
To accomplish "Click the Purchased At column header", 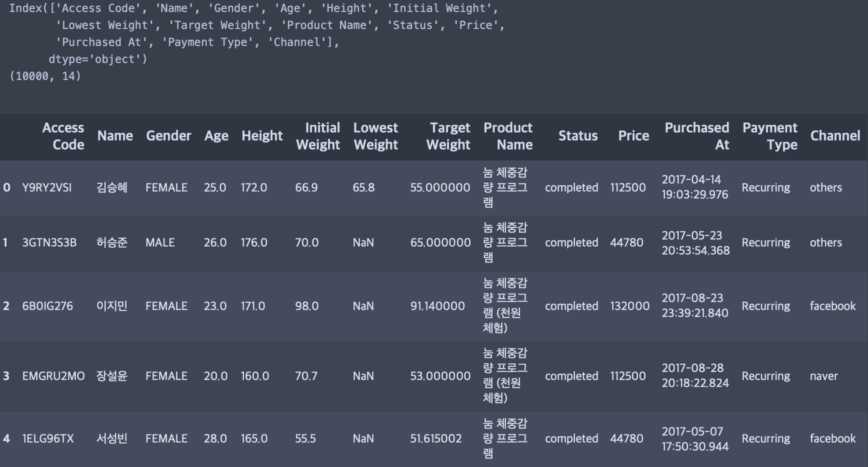I will [697, 136].
